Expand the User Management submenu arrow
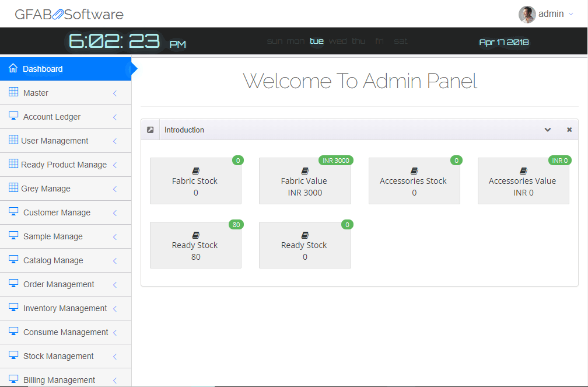The height and width of the screenshot is (387, 588). point(115,141)
